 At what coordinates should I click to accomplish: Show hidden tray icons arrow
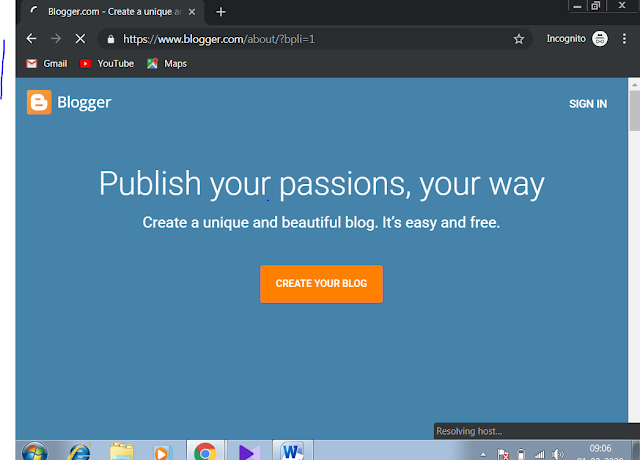[483, 454]
